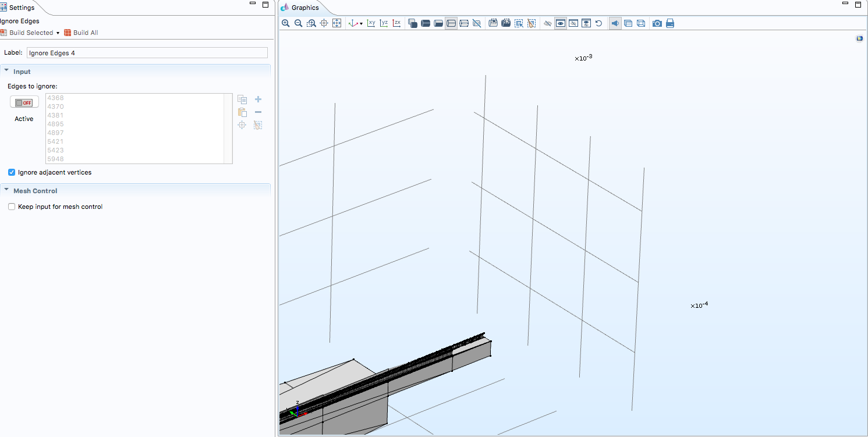Screen dimensions: 868x437
Task: Click the Label text field
Action: click(x=147, y=53)
